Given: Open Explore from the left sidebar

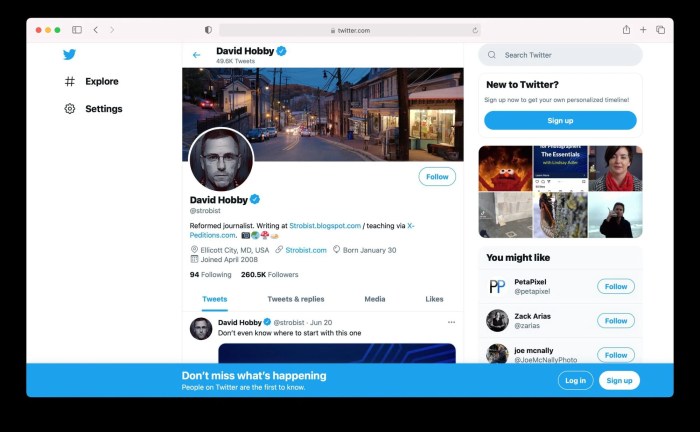Looking at the screenshot, I should pos(92,81).
